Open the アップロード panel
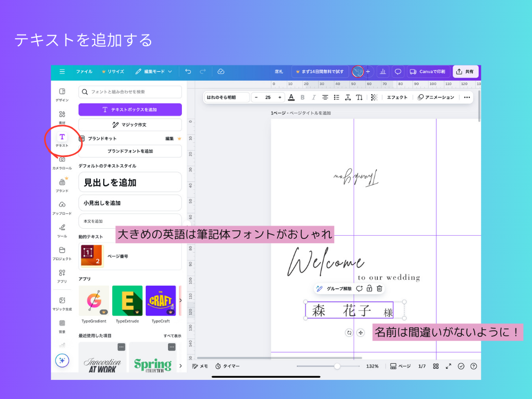This screenshot has height=399, width=532. pyautogui.click(x=62, y=206)
